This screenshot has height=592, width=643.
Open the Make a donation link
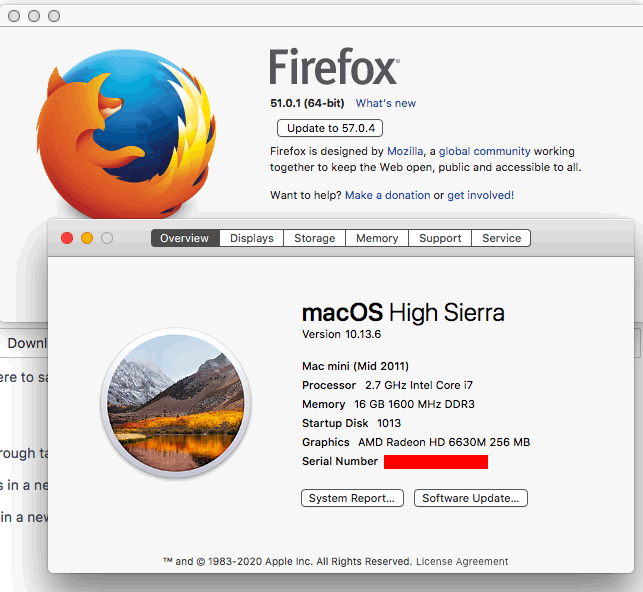388,195
